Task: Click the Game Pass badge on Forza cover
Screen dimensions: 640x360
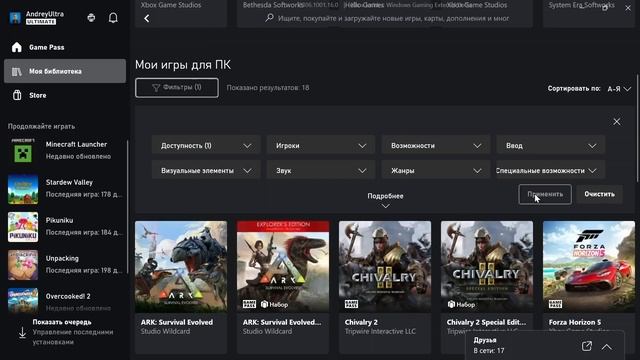Action: tap(555, 304)
